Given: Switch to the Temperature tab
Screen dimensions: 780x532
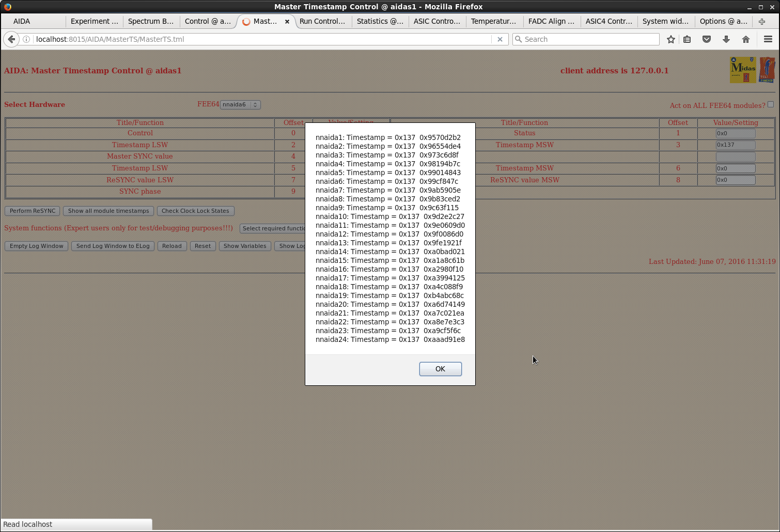Looking at the screenshot, I should click(x=494, y=21).
